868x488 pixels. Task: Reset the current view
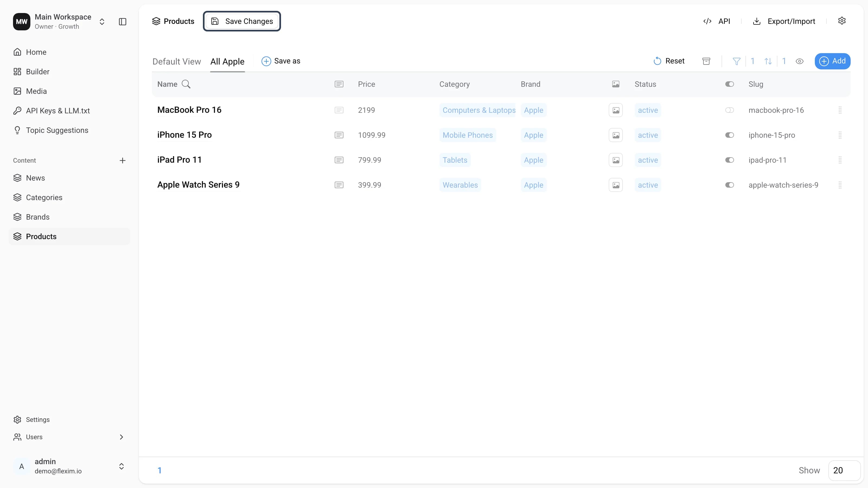click(x=669, y=61)
